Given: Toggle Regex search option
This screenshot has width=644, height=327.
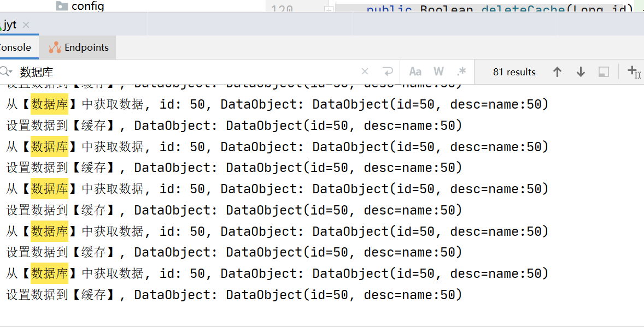Looking at the screenshot, I should pos(461,72).
